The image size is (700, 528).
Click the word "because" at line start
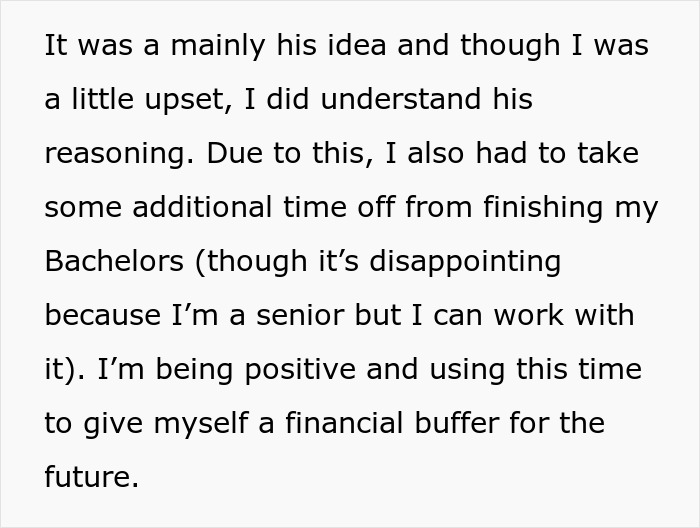coord(103,315)
